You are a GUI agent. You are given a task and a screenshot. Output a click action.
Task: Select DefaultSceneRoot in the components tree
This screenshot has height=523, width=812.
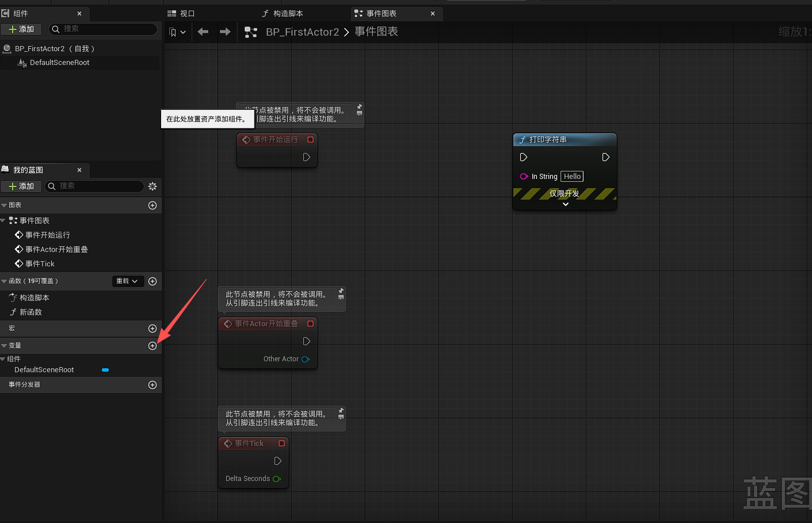pyautogui.click(x=59, y=63)
